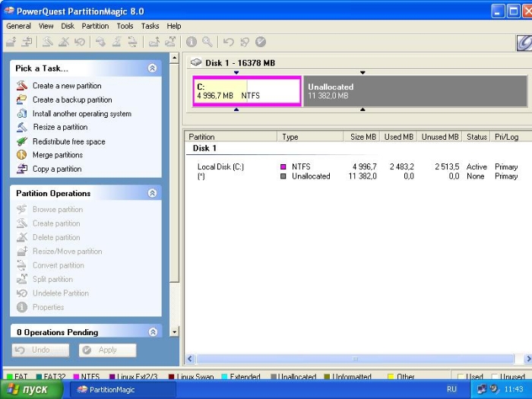This screenshot has height=399, width=532.
Task: Open the Partition menu
Action: 95,26
